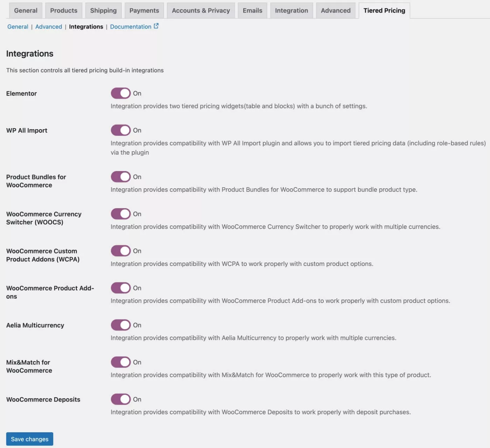Click the WooCommerce Product Add-ons description text
This screenshot has height=448, width=490.
[x=280, y=301]
